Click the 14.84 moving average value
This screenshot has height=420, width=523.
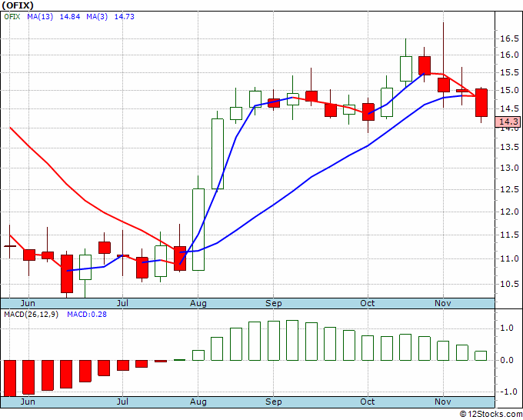click(70, 16)
